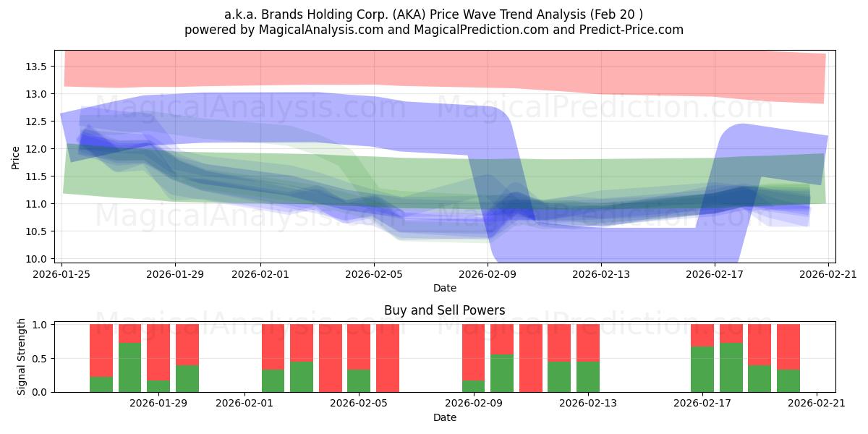This screenshot has width=868, height=434.
Task: Click the 'powered by MagicalAnalysis.com' subtitle line
Action: pos(433,30)
